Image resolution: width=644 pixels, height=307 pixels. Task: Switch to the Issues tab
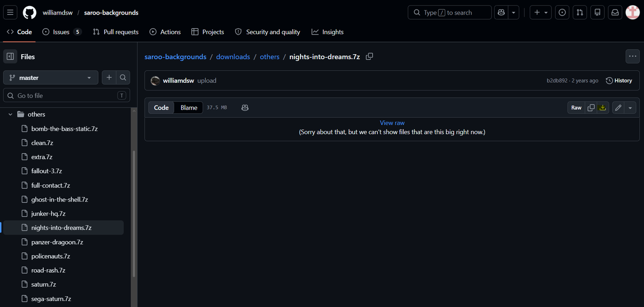(61, 32)
